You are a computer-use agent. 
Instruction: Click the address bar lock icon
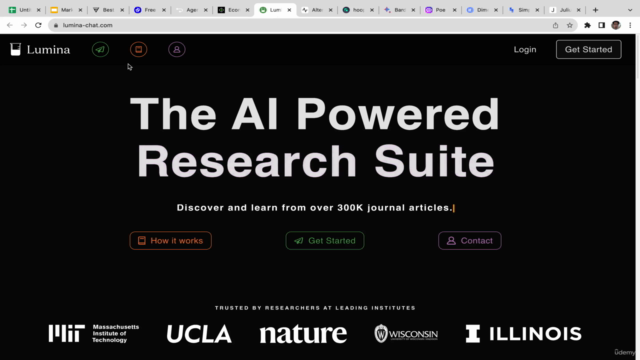(56, 25)
